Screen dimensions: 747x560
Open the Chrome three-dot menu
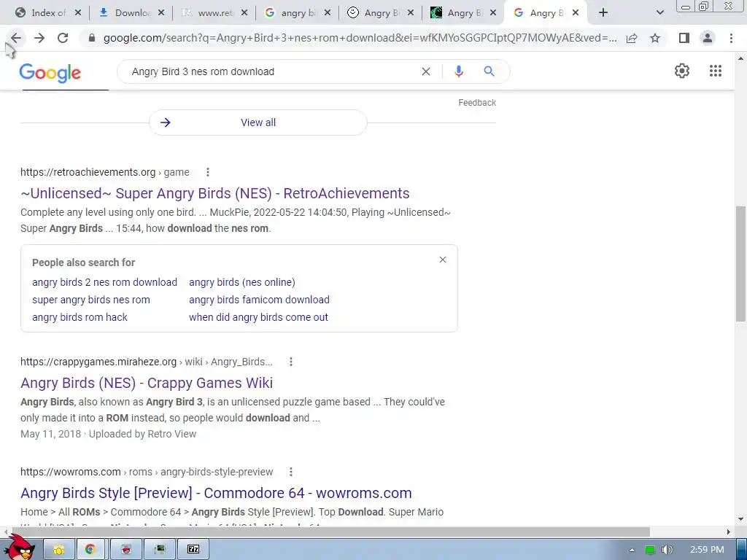tap(731, 38)
